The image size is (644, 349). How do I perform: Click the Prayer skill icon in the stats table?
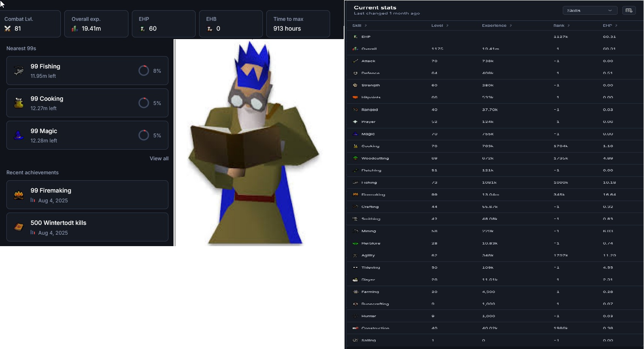point(356,122)
